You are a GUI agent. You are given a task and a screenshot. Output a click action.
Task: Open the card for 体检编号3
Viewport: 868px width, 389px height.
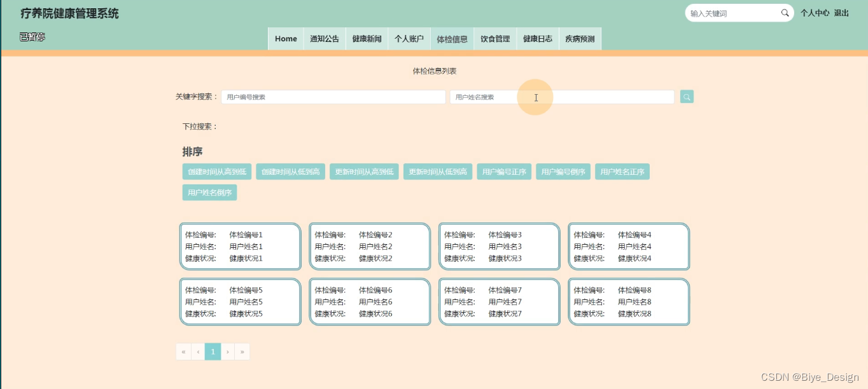coord(500,247)
